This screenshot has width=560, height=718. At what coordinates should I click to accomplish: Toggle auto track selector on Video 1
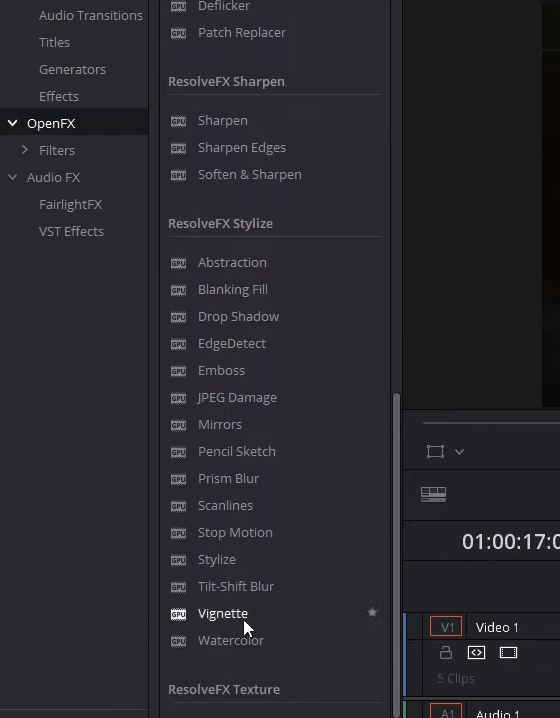coord(476,653)
